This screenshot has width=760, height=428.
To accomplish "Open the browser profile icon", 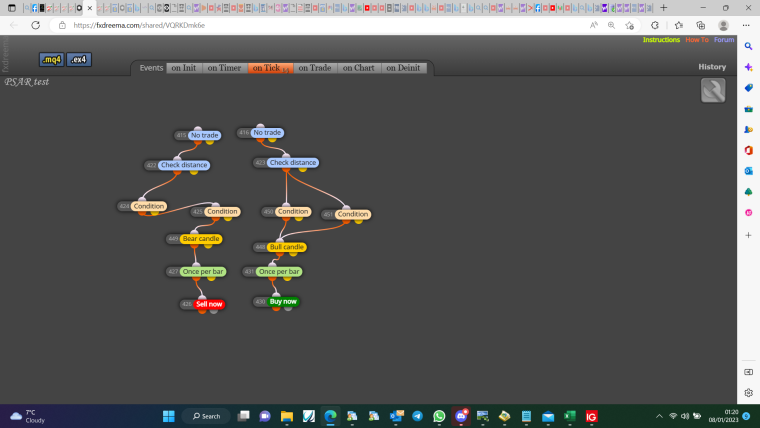I will click(723, 25).
